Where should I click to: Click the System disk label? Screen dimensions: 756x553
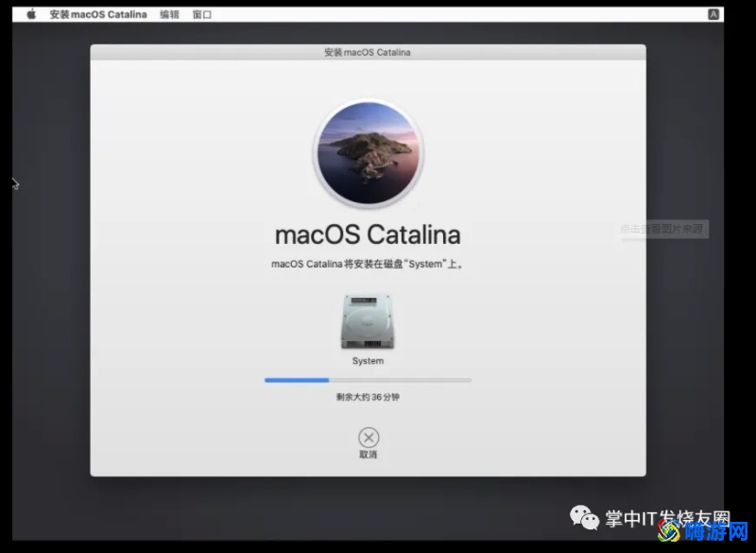[368, 360]
